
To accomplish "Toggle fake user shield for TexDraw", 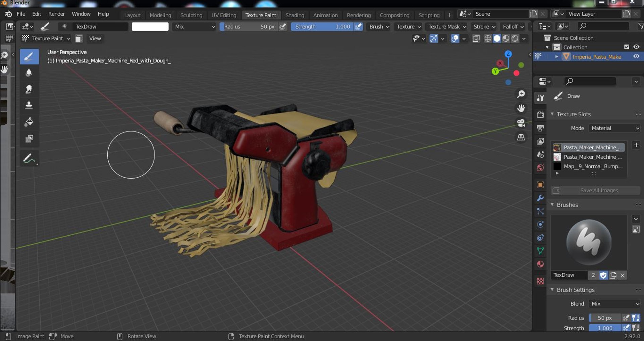I will 603,275.
